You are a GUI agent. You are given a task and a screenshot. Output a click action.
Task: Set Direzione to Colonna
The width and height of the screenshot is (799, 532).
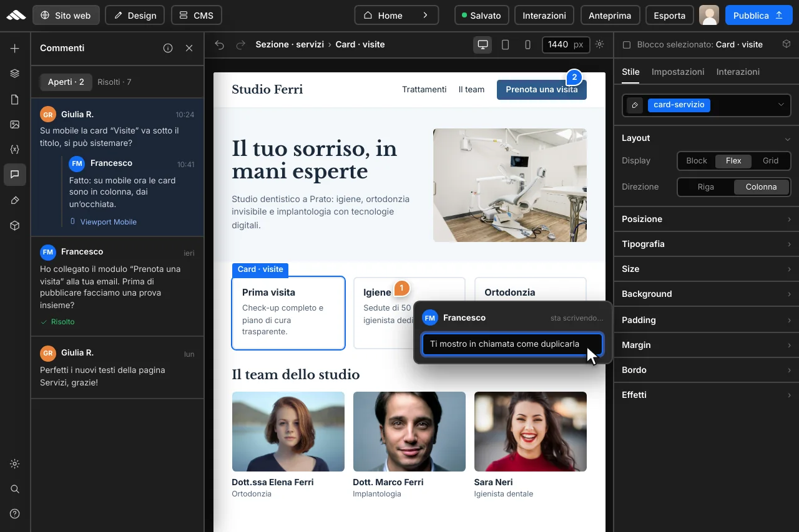762,187
